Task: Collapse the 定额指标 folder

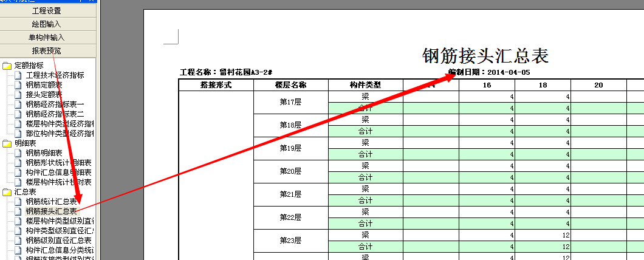Action: [x=7, y=66]
